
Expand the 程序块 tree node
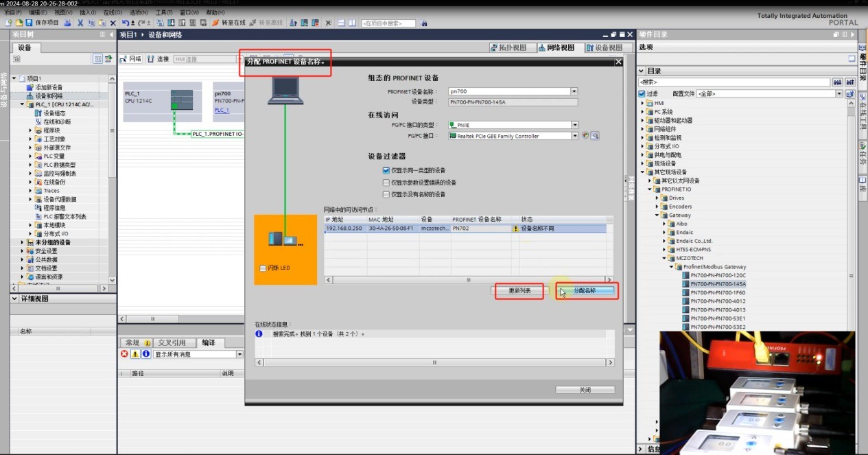click(31, 130)
